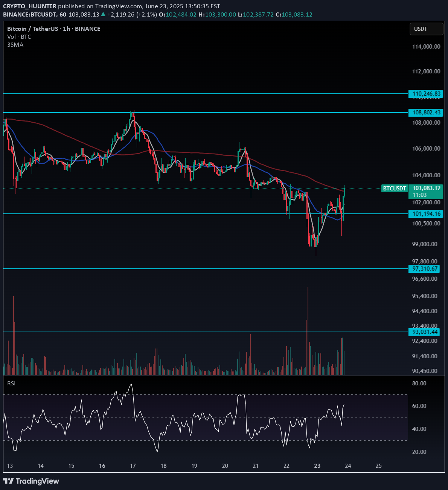Screen dimensions: 448x490
Task: Click the USDT currency button
Action: click(427, 29)
